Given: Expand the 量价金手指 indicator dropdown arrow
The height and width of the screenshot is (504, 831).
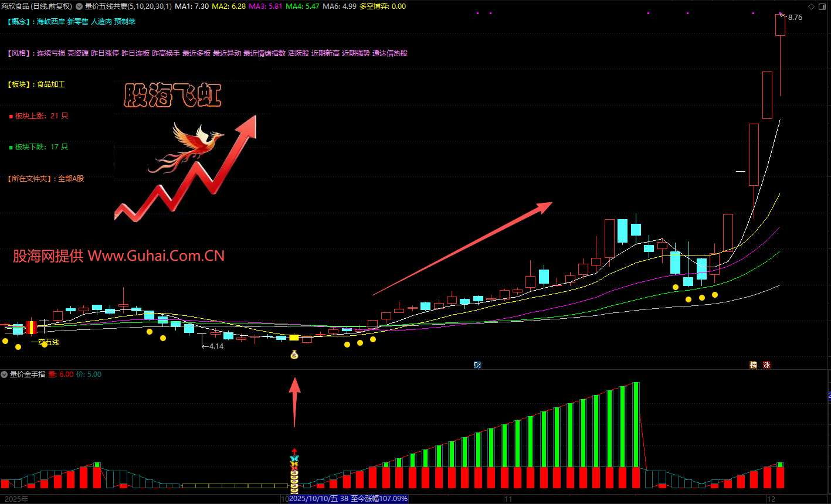Looking at the screenshot, I should (x=4, y=374).
